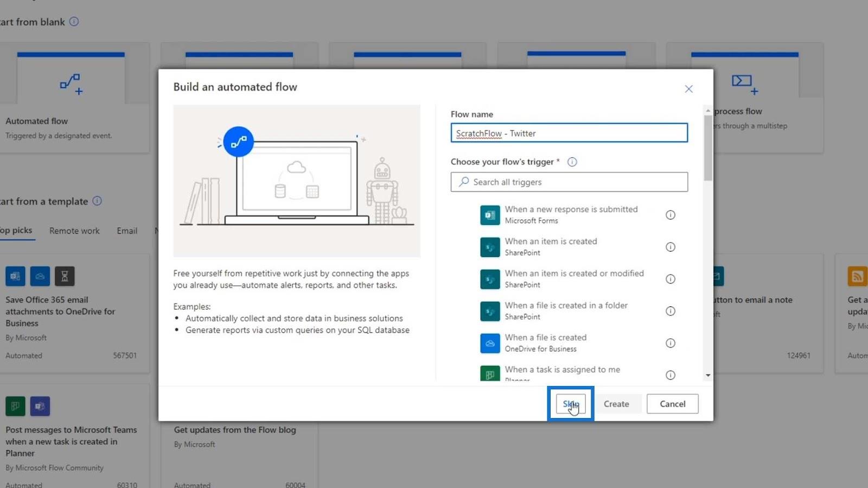Open info for OneDrive 'When a file is created'
Image resolution: width=868 pixels, height=488 pixels.
(671, 343)
